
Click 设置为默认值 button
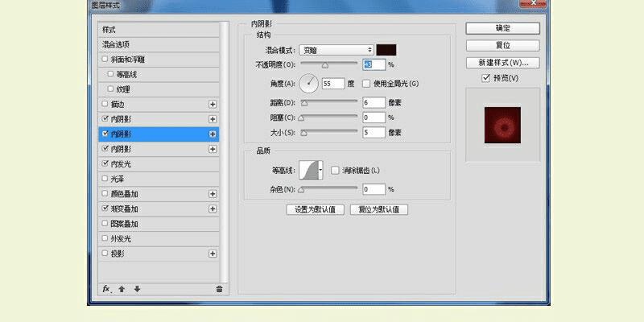tap(315, 209)
